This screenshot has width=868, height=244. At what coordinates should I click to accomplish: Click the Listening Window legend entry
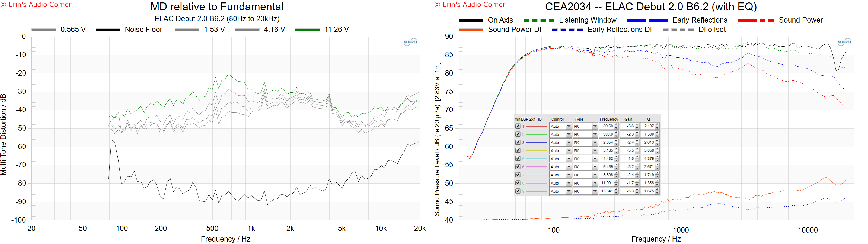pos(570,20)
